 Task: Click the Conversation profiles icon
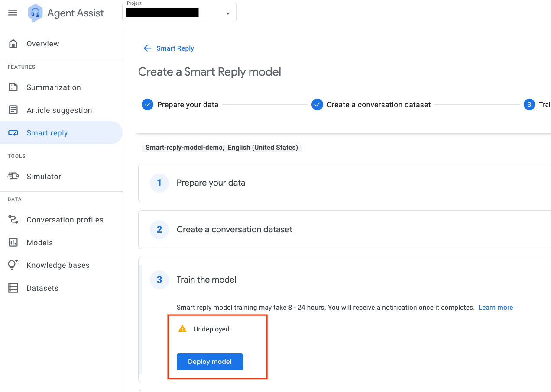coord(13,220)
